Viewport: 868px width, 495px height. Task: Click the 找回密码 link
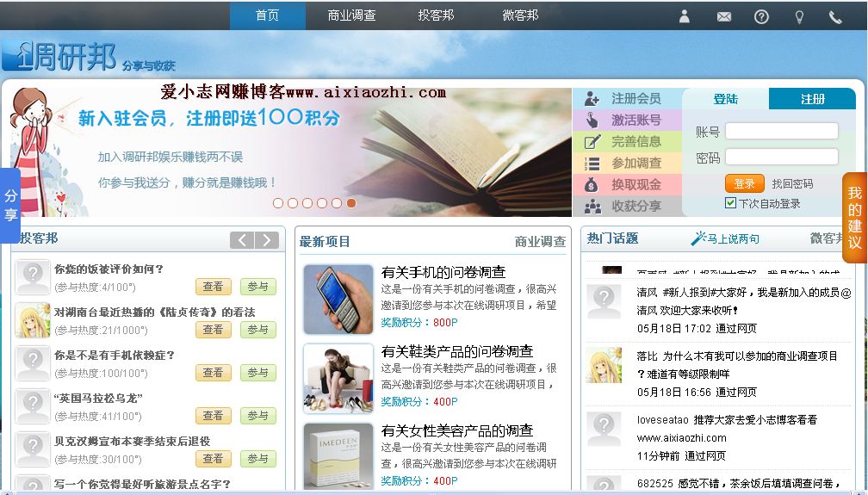pyautogui.click(x=791, y=183)
